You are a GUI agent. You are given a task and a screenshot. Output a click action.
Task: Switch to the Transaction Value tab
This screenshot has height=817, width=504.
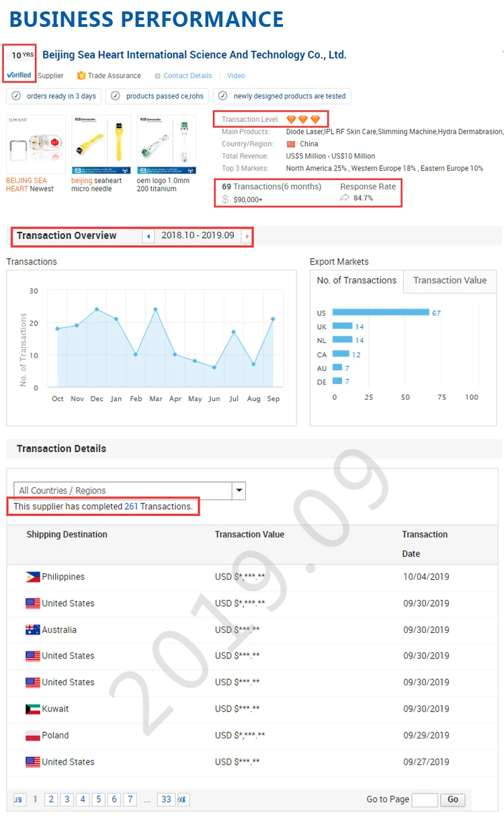coord(450,281)
